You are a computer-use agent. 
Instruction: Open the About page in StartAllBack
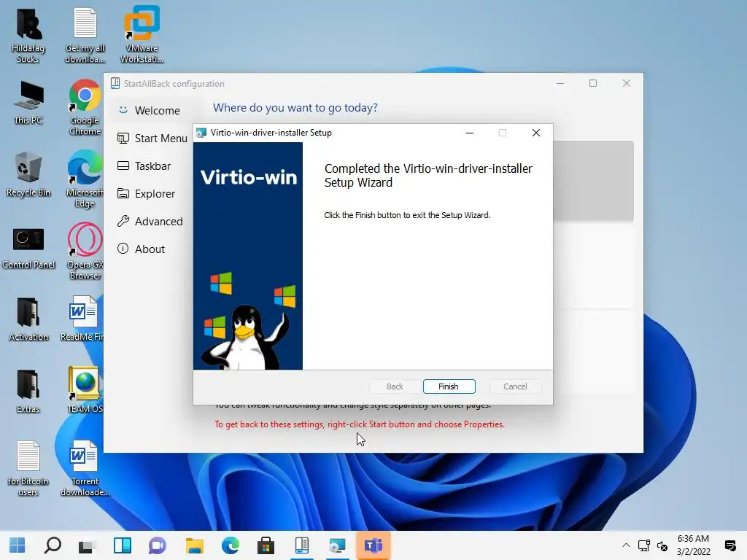141,249
